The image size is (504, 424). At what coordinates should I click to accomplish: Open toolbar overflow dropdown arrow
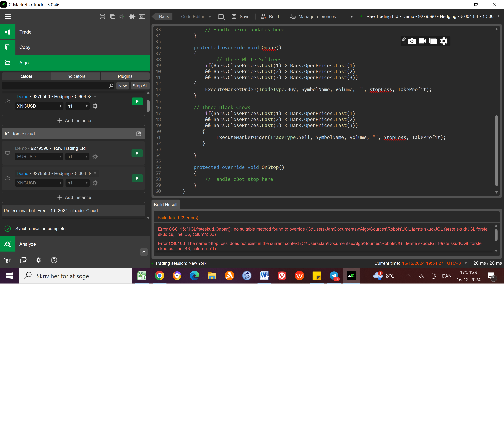(x=351, y=17)
